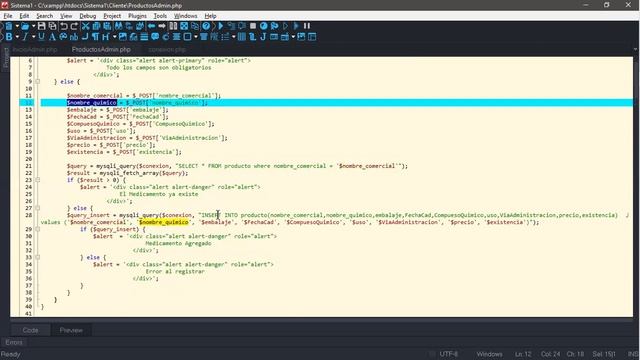This screenshot has height=360, width=640.
Task: Click the Pause debugging icon
Action: coord(307,26)
